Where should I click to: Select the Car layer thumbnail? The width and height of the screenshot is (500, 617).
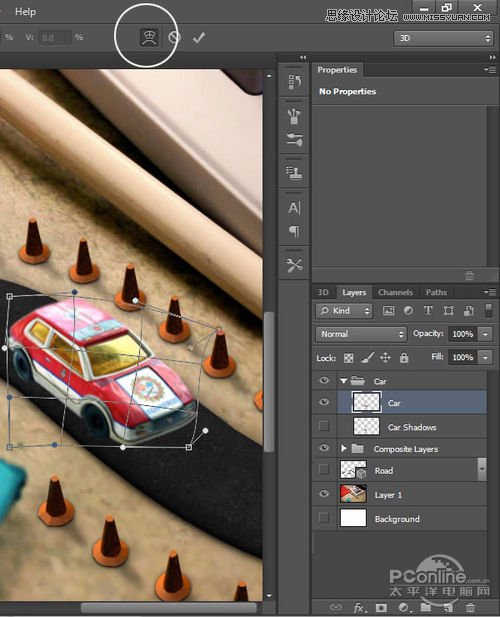367,402
